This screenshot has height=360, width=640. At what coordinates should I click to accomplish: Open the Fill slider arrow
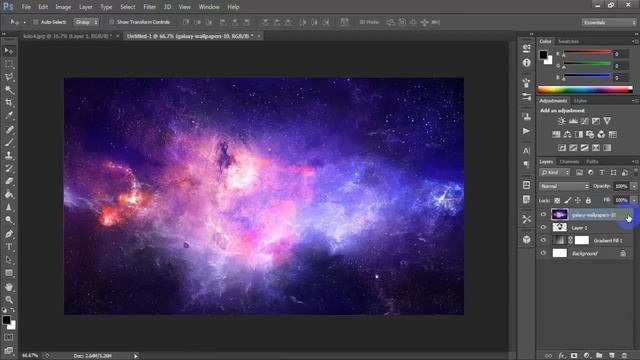634,200
